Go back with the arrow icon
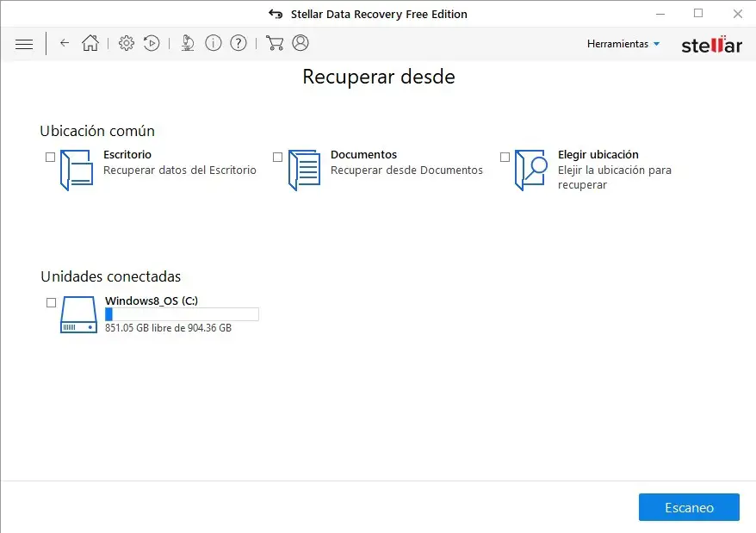756x533 pixels. pyautogui.click(x=65, y=43)
